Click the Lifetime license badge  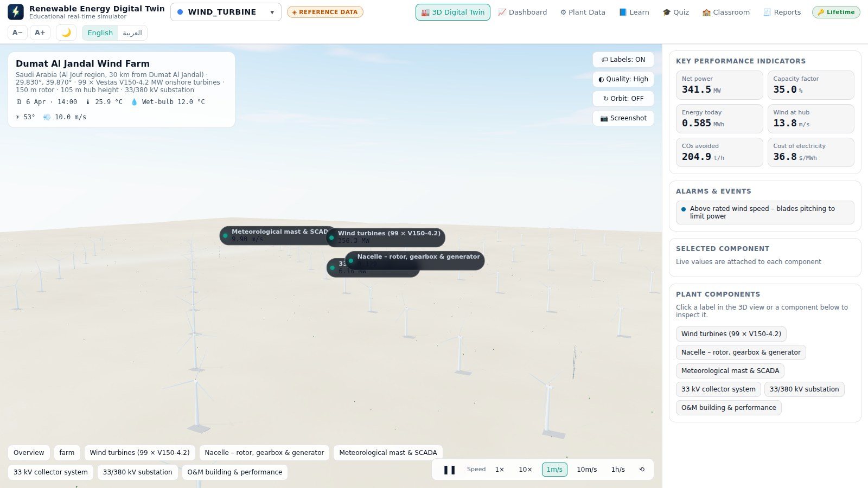tap(836, 12)
